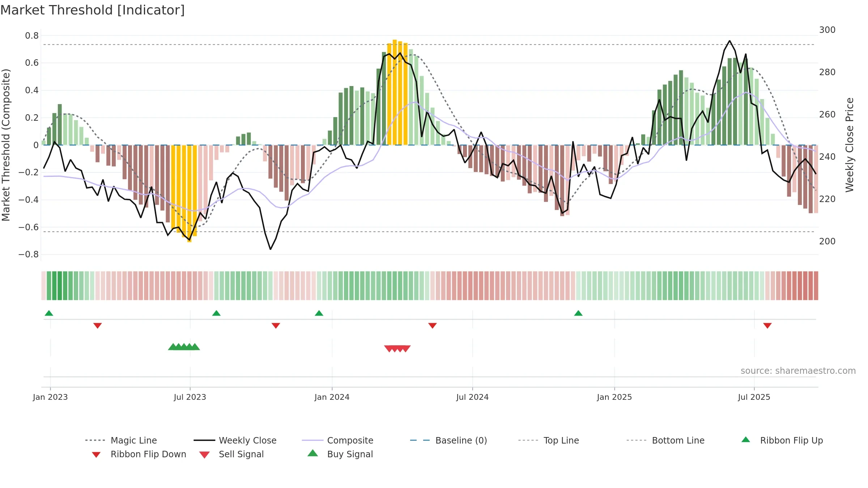Click the Jul 2024 x-axis label
The image size is (868, 488).
tap(472, 397)
